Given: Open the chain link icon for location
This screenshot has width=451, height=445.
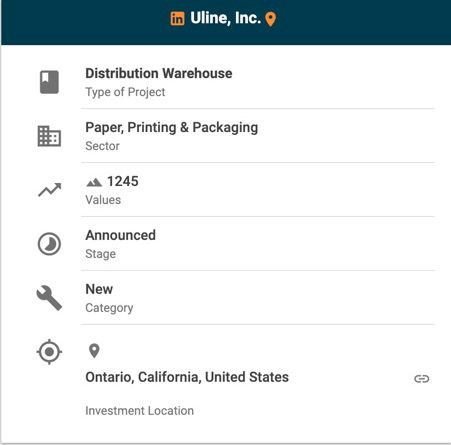Looking at the screenshot, I should (422, 379).
